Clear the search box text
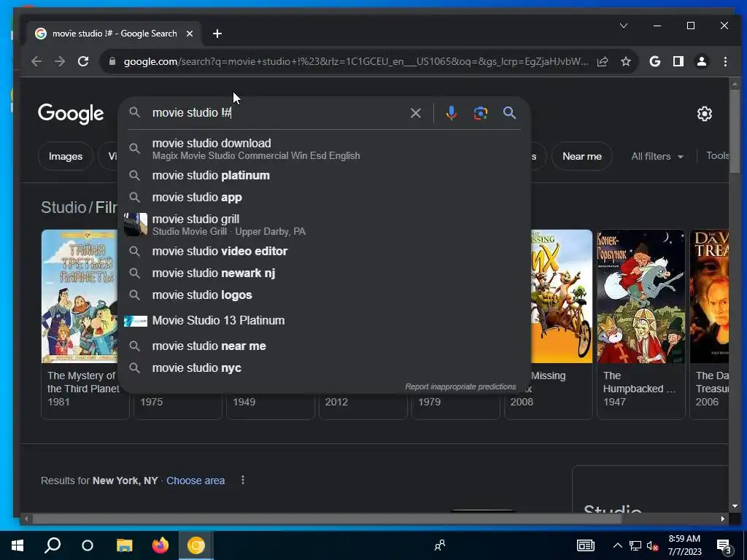This screenshot has height=560, width=747. click(x=415, y=113)
